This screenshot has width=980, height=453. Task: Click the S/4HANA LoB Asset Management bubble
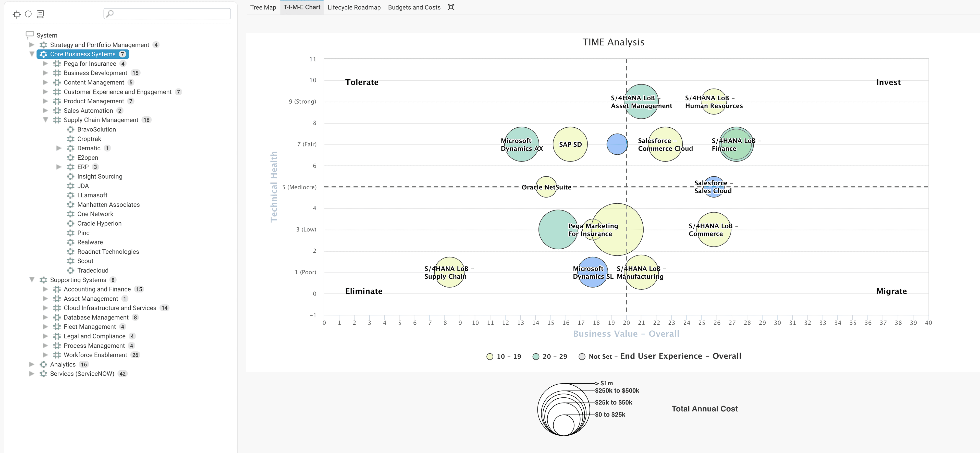point(641,102)
